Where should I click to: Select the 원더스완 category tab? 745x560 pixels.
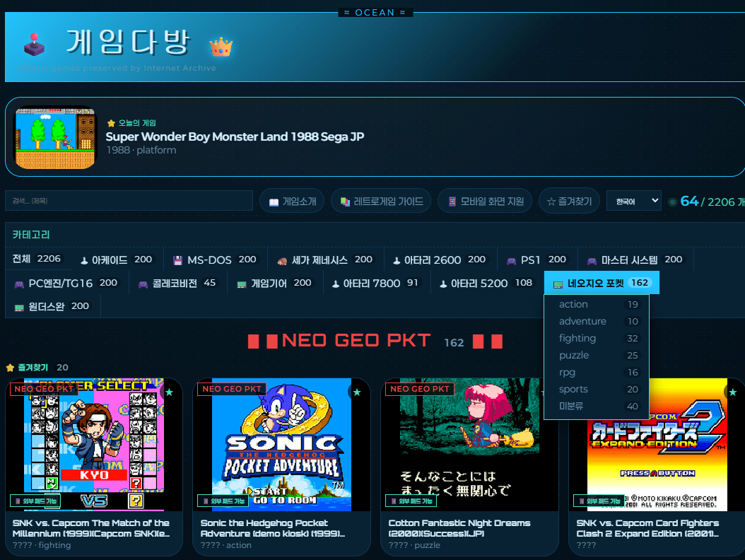tap(52, 306)
